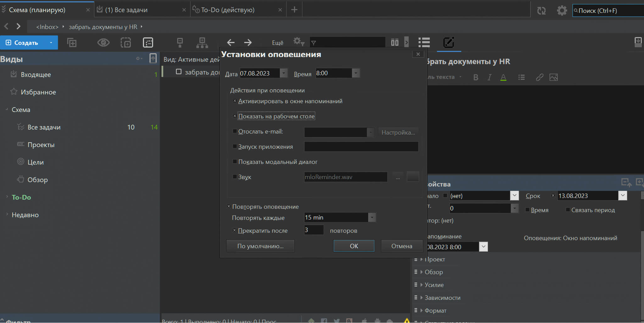Viewport: 644px width, 323px height.
Task: Toggle the Прекратить после checkbox
Action: pos(234,230)
